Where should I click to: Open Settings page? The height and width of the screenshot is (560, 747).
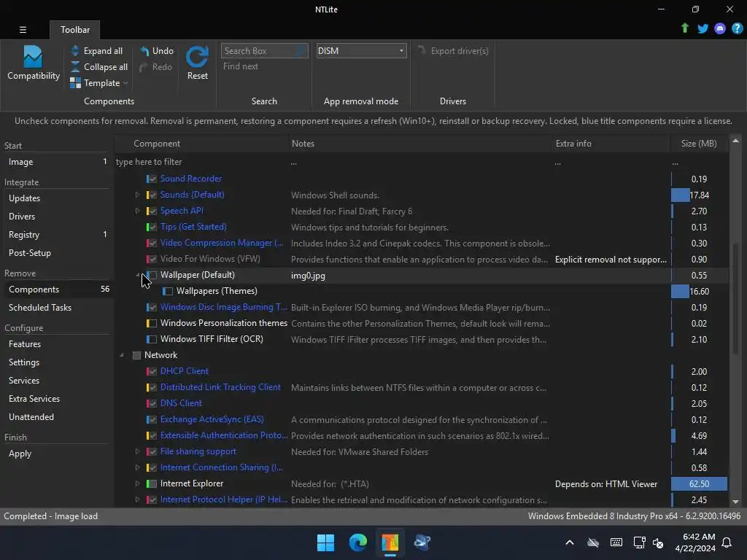tap(57, 362)
